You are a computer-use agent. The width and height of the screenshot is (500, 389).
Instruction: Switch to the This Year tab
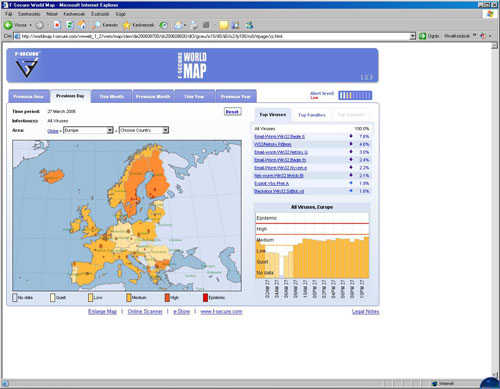click(194, 96)
